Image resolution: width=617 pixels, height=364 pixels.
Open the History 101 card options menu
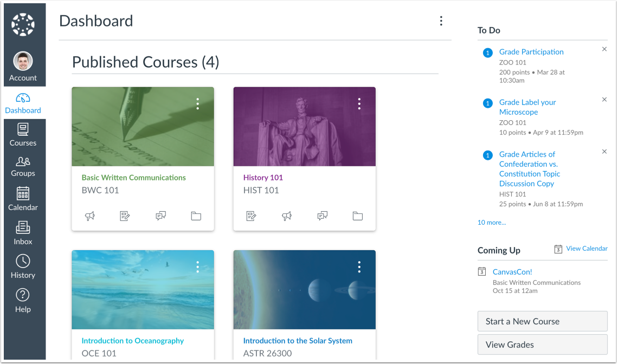[x=359, y=103]
